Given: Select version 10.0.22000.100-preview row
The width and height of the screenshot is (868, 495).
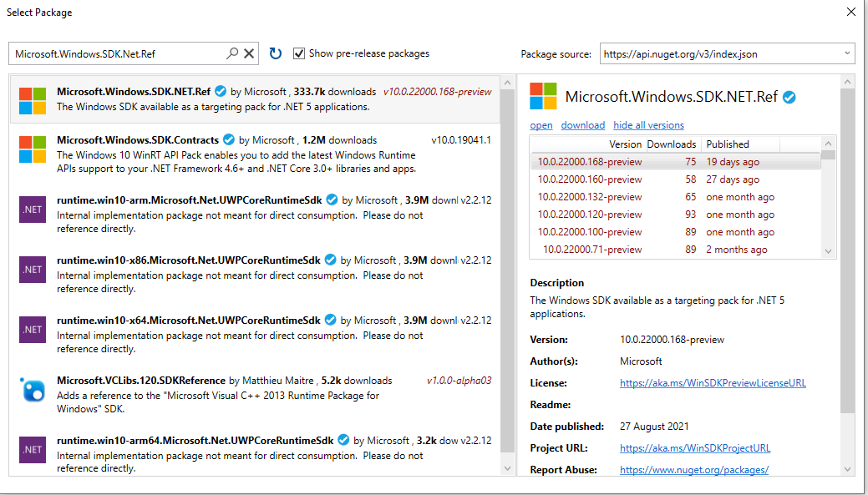Looking at the screenshot, I should click(675, 232).
